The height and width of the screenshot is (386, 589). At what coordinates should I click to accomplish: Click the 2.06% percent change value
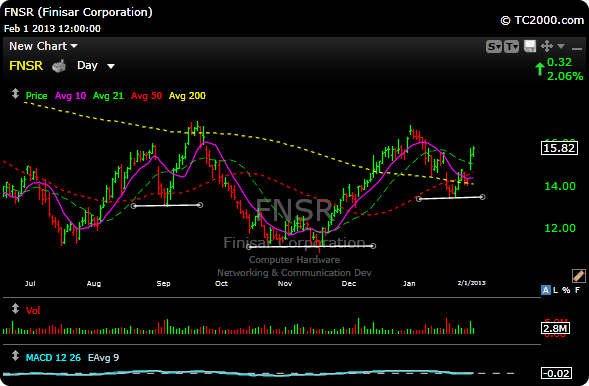pyautogui.click(x=565, y=76)
